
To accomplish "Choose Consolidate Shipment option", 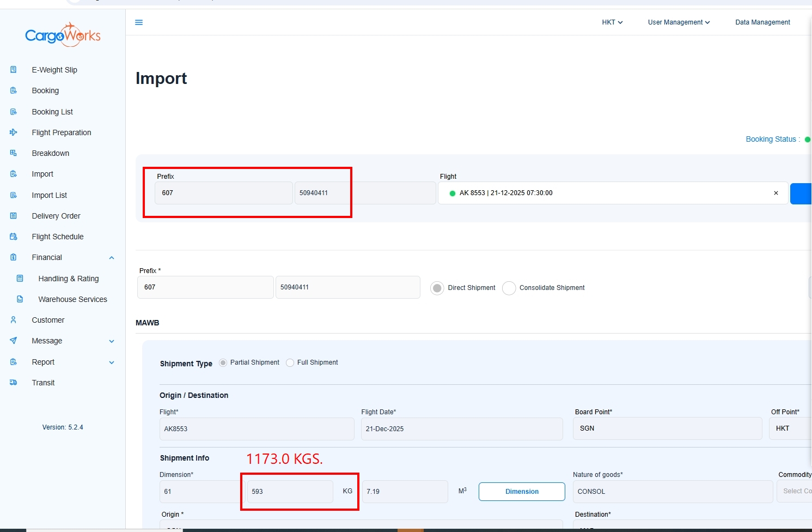I will click(x=509, y=288).
